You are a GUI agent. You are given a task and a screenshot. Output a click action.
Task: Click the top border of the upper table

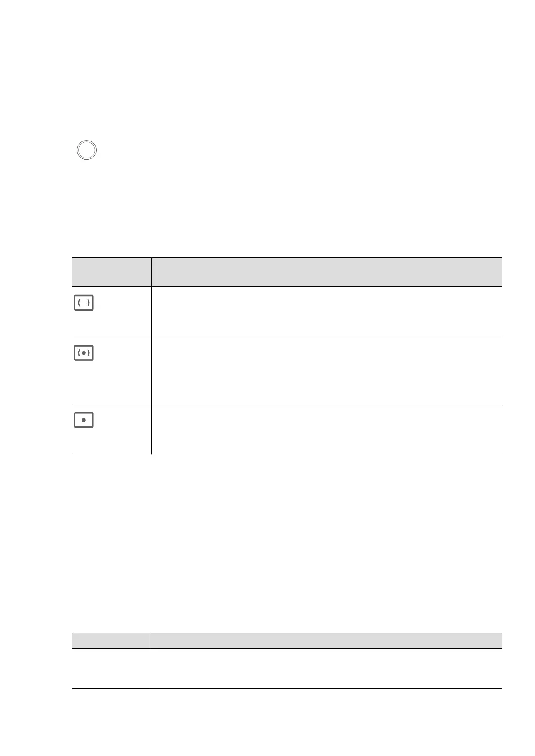(287, 258)
